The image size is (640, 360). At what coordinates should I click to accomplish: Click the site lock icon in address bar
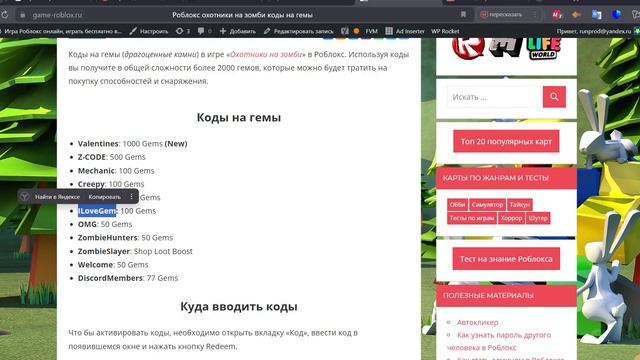click(x=23, y=15)
